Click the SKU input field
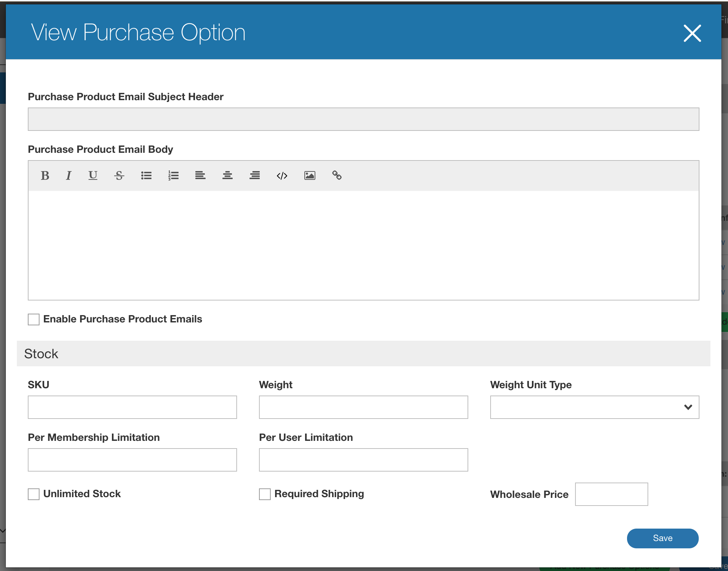This screenshot has height=571, width=728. pos(132,407)
